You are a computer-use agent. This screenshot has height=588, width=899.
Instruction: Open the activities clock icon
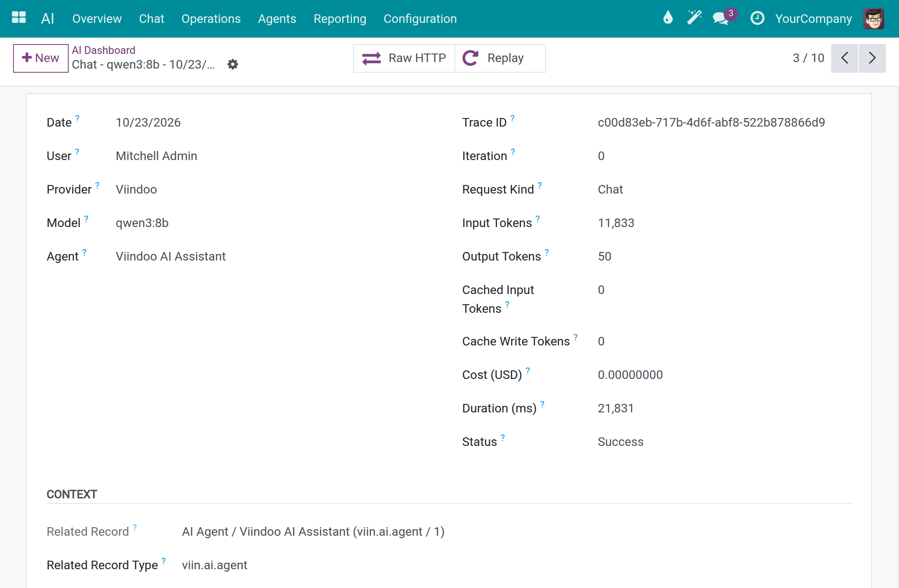[757, 18]
